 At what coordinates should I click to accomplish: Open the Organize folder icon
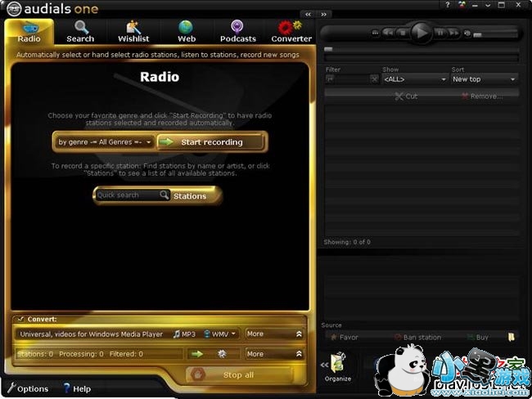pyautogui.click(x=338, y=367)
